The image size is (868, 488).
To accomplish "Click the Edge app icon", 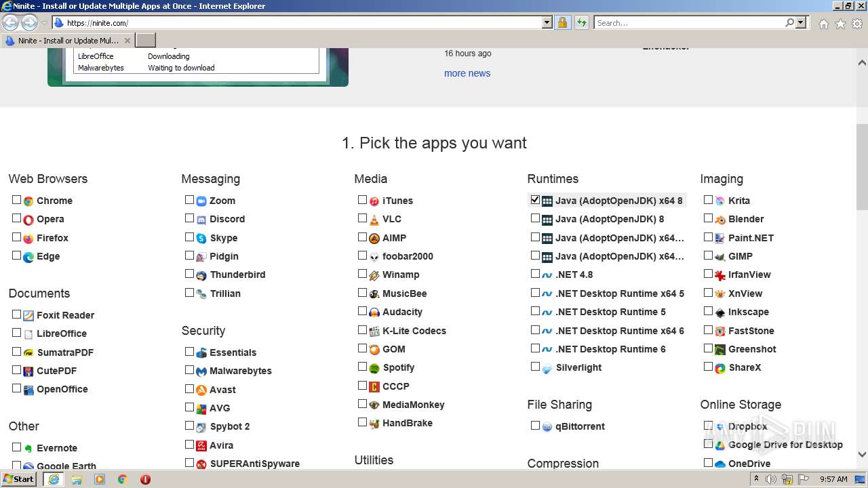I will tap(28, 257).
